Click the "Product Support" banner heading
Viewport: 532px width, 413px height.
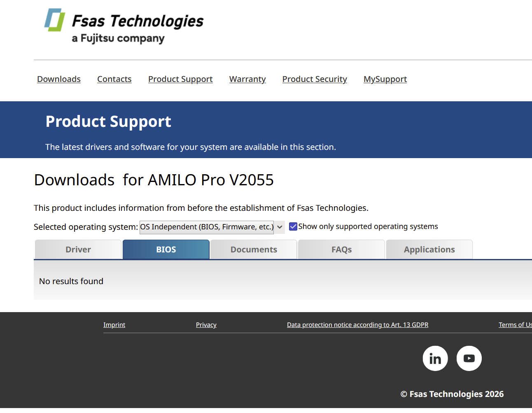tap(108, 121)
